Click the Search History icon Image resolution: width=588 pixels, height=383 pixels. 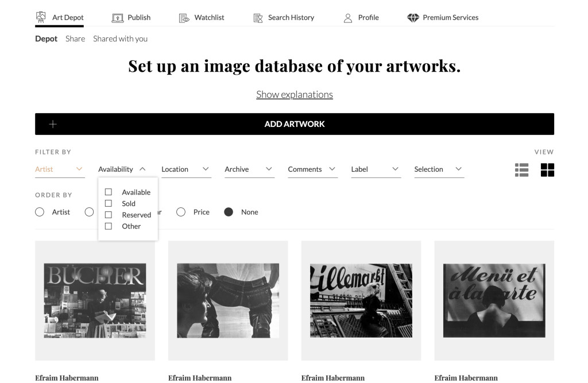[258, 18]
